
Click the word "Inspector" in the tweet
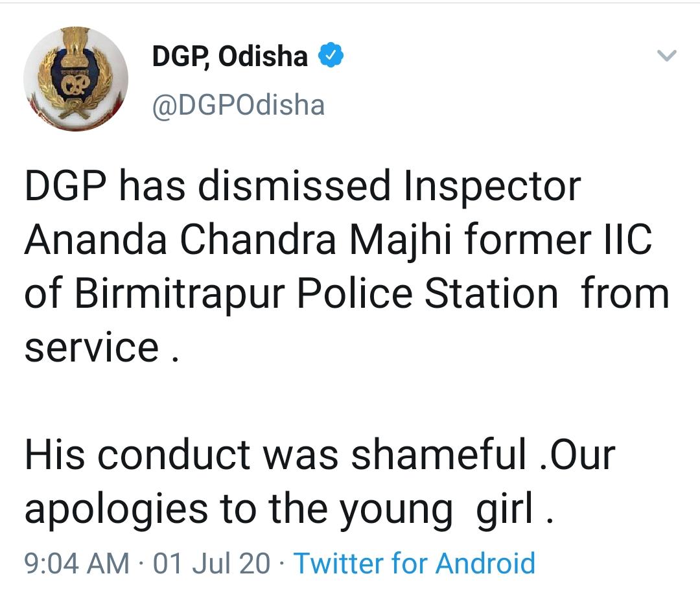492,187
